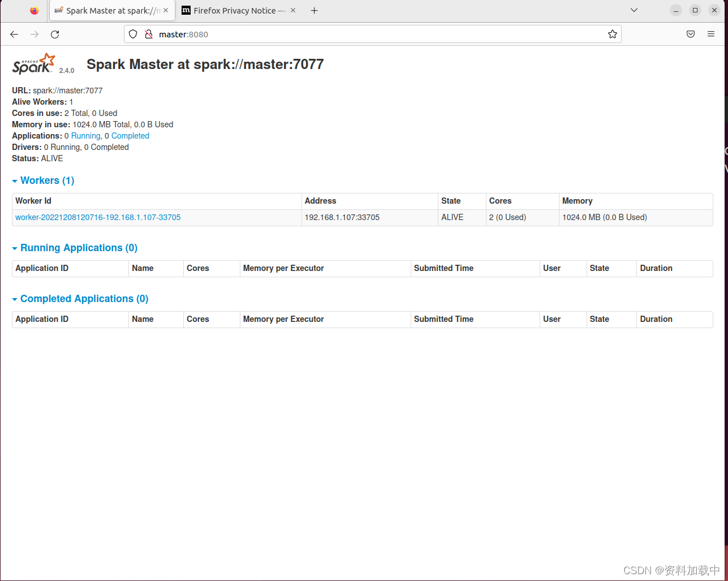The height and width of the screenshot is (581, 728).
Task: Sort workers table by State header
Action: [x=462, y=201]
